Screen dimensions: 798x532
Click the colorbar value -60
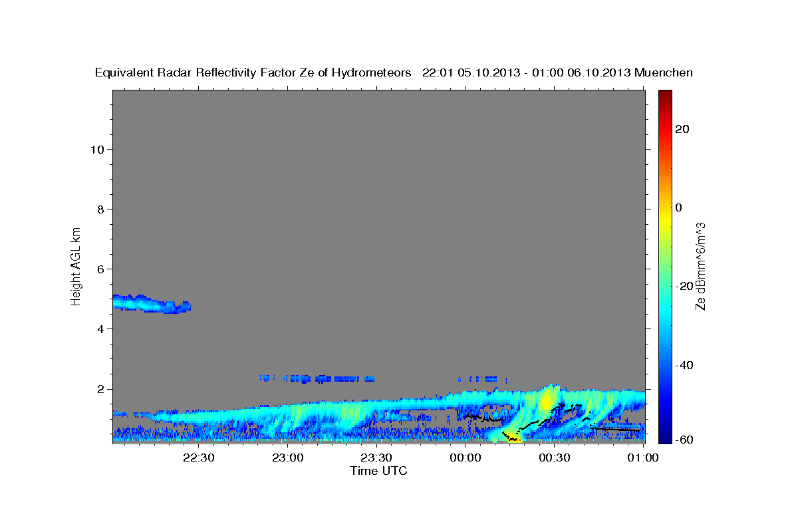coord(684,440)
